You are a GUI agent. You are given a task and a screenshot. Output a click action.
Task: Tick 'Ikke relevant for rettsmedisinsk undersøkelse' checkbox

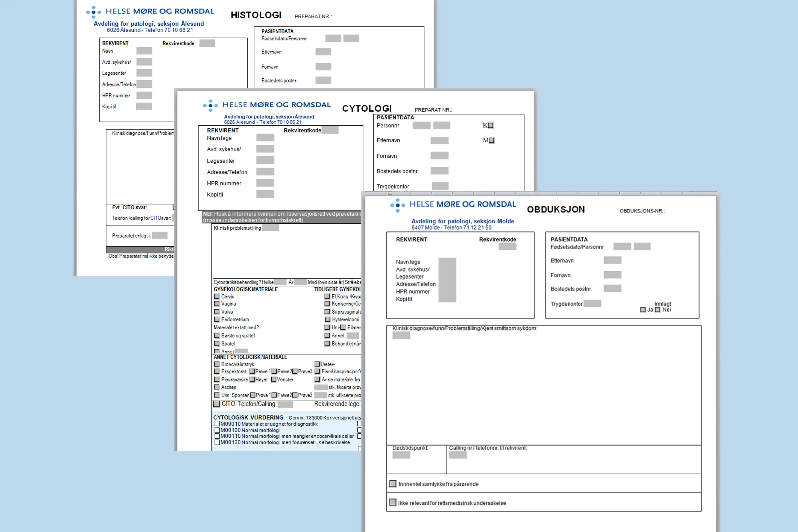[x=393, y=502]
